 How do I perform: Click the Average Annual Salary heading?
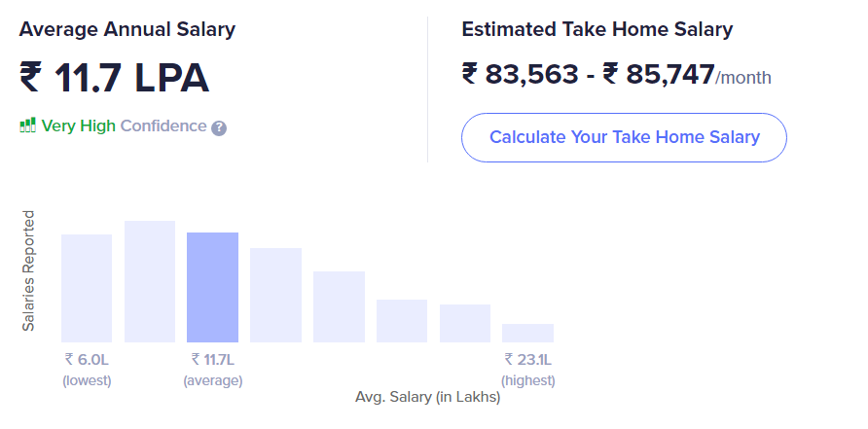pos(127,29)
